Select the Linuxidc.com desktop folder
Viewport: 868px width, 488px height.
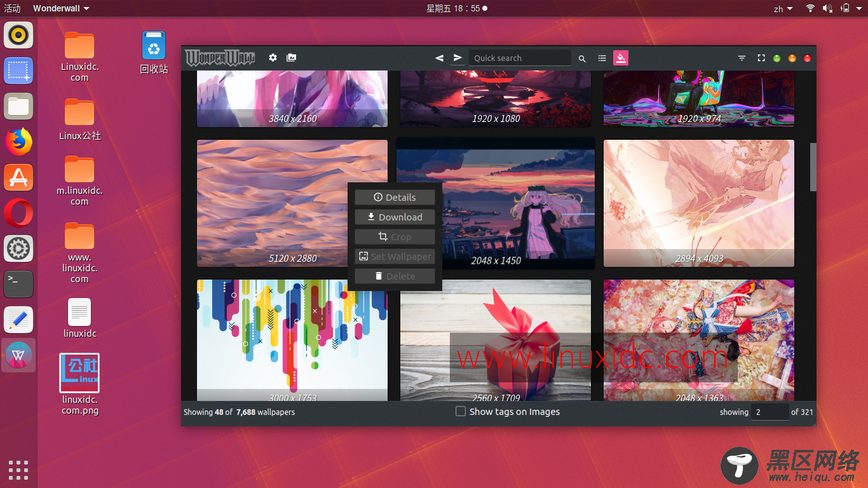[79, 57]
